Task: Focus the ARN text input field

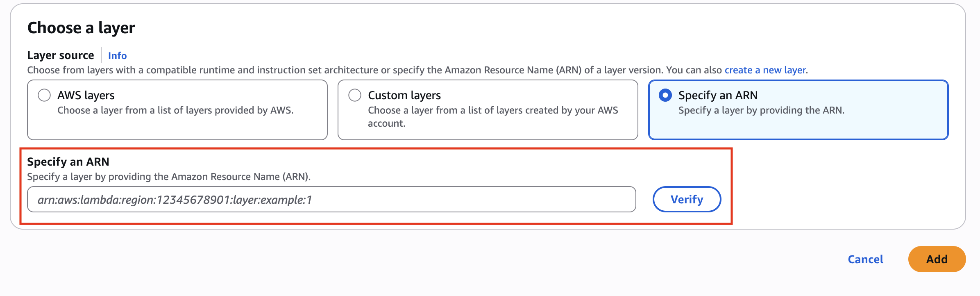Action: [x=331, y=200]
